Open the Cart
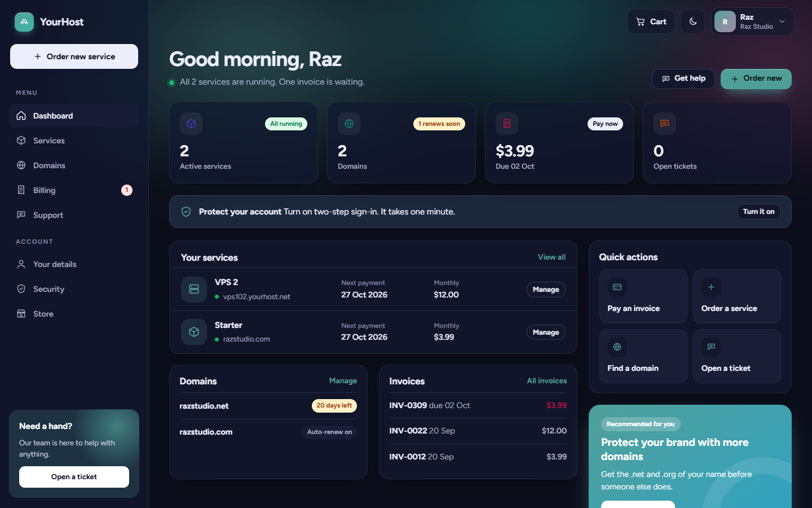Image resolution: width=812 pixels, height=508 pixels. click(651, 22)
